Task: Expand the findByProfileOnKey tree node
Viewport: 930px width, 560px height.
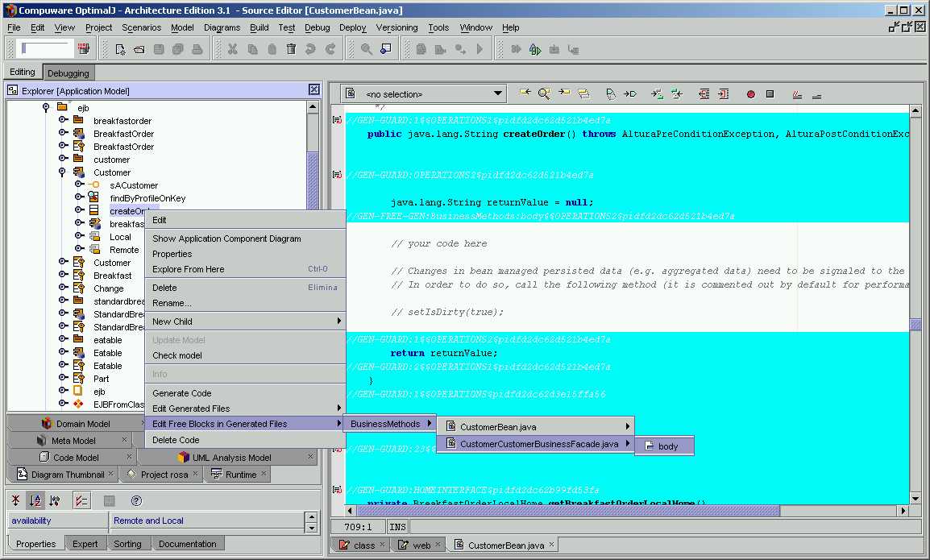Action: click(x=78, y=198)
